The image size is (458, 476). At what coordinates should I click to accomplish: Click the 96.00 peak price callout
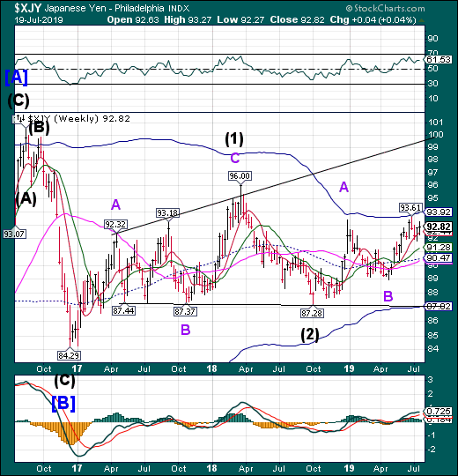pyautogui.click(x=240, y=175)
